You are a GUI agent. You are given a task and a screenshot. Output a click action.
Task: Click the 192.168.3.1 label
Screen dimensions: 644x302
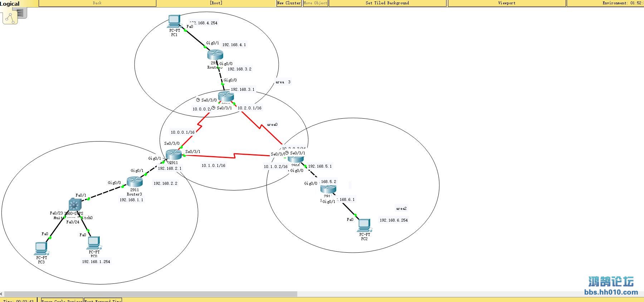[243, 89]
